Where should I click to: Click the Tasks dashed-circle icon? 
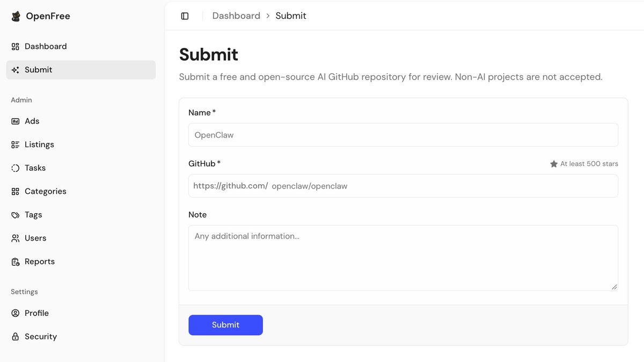pyautogui.click(x=15, y=168)
